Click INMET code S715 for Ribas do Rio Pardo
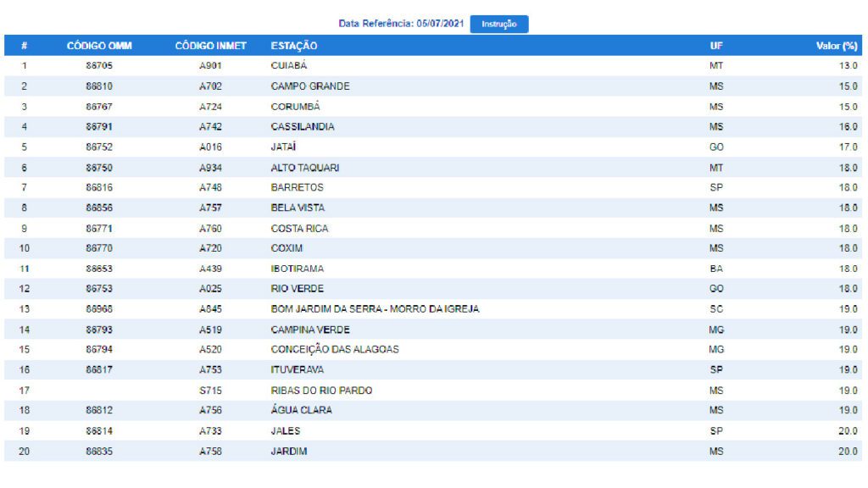 [x=210, y=391]
